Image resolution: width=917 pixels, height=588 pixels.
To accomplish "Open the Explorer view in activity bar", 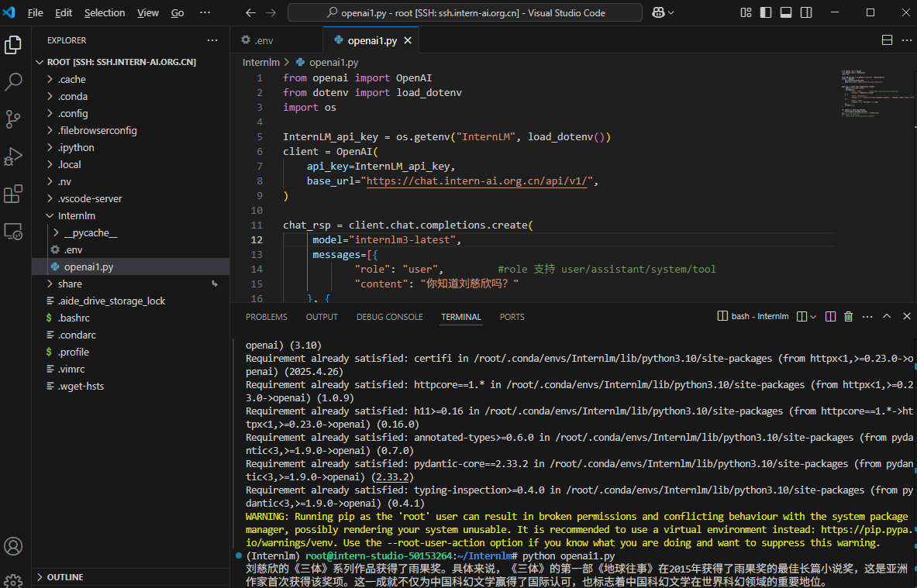I will [x=13, y=44].
